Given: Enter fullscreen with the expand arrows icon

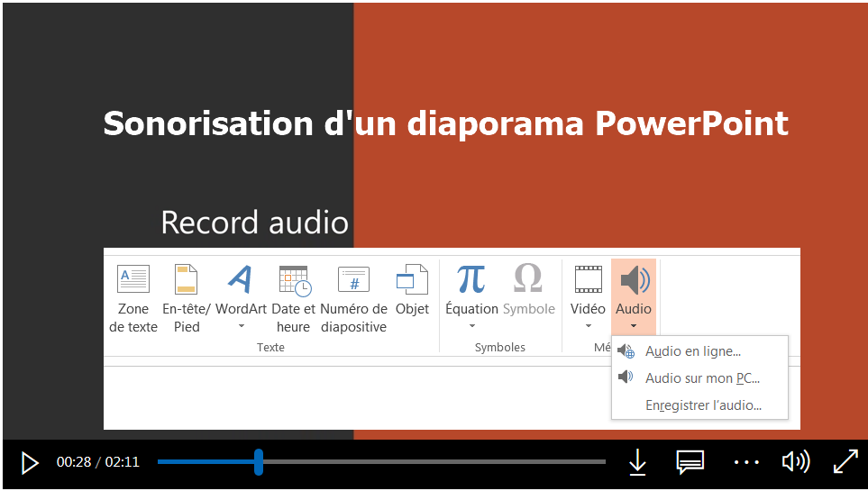Looking at the screenshot, I should [845, 462].
